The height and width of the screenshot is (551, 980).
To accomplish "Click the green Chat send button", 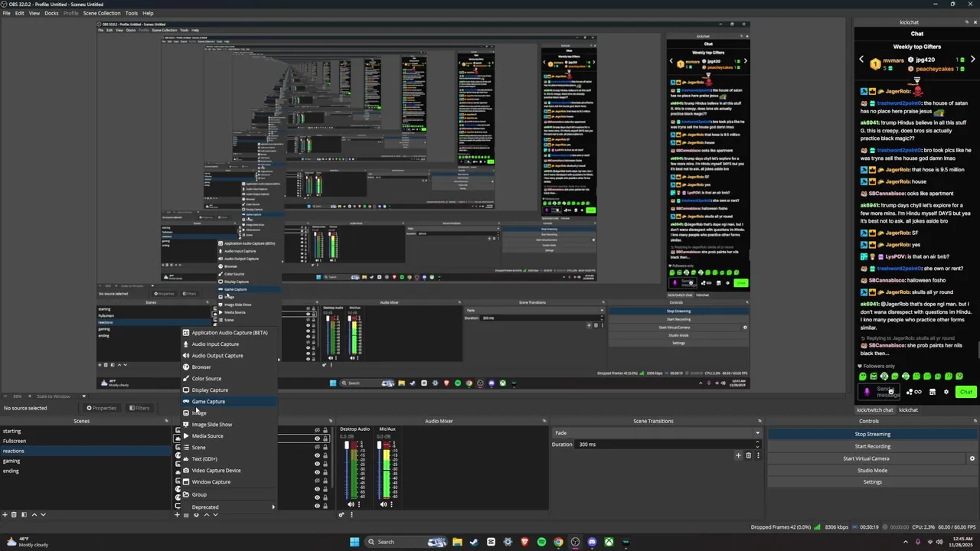I will point(966,392).
